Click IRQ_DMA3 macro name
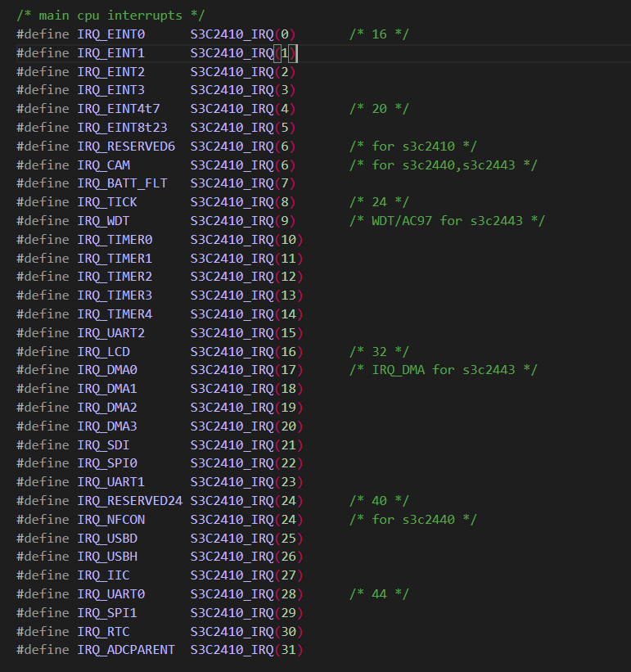631x672 pixels. 107,426
